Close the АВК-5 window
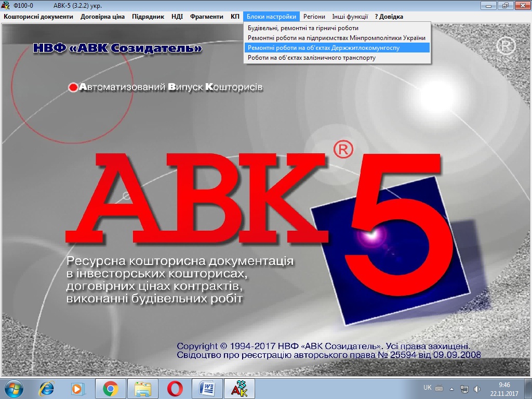The width and height of the screenshot is (532, 399). [x=522, y=5]
